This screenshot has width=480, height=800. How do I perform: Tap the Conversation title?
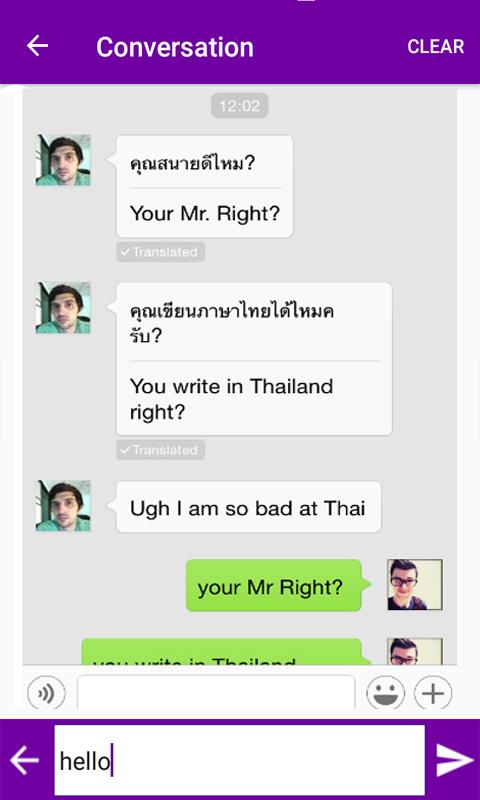click(x=175, y=47)
